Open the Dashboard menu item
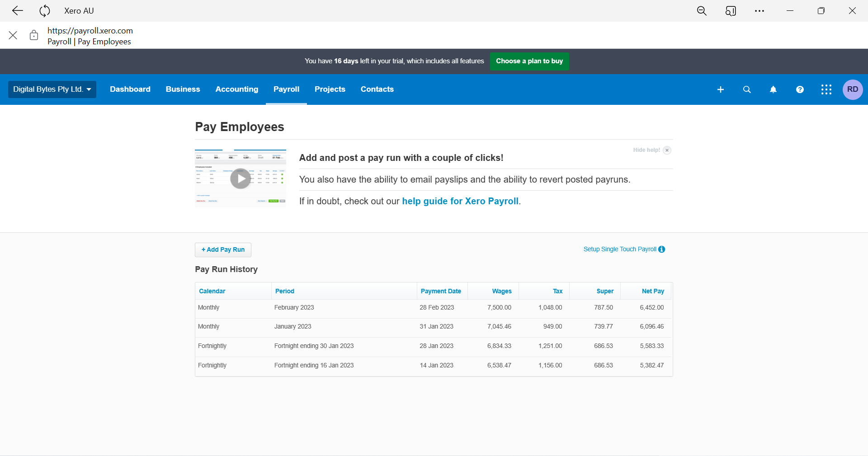The image size is (868, 456). 130,89
